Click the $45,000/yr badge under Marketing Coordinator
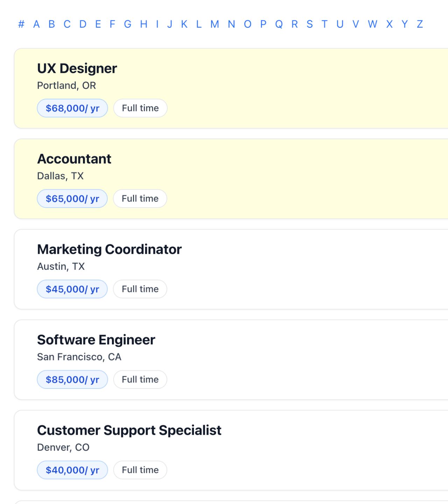This screenshot has height=504, width=448. tap(72, 289)
